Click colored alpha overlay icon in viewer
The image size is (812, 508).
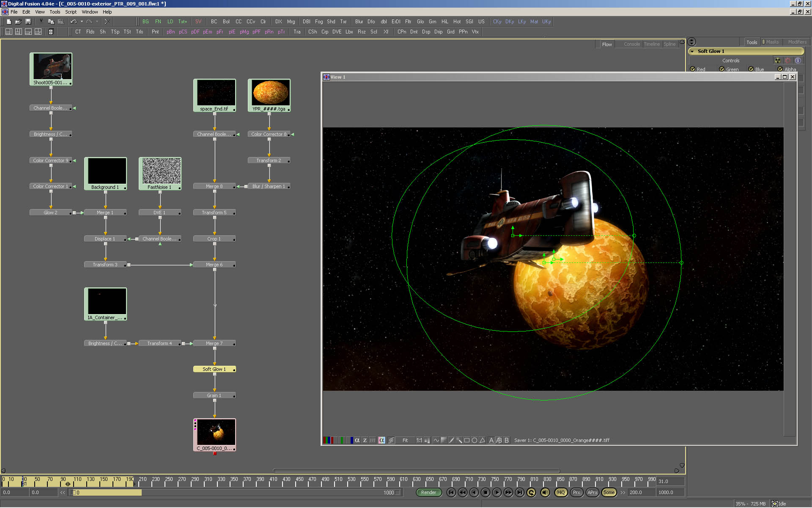pyautogui.click(x=381, y=440)
